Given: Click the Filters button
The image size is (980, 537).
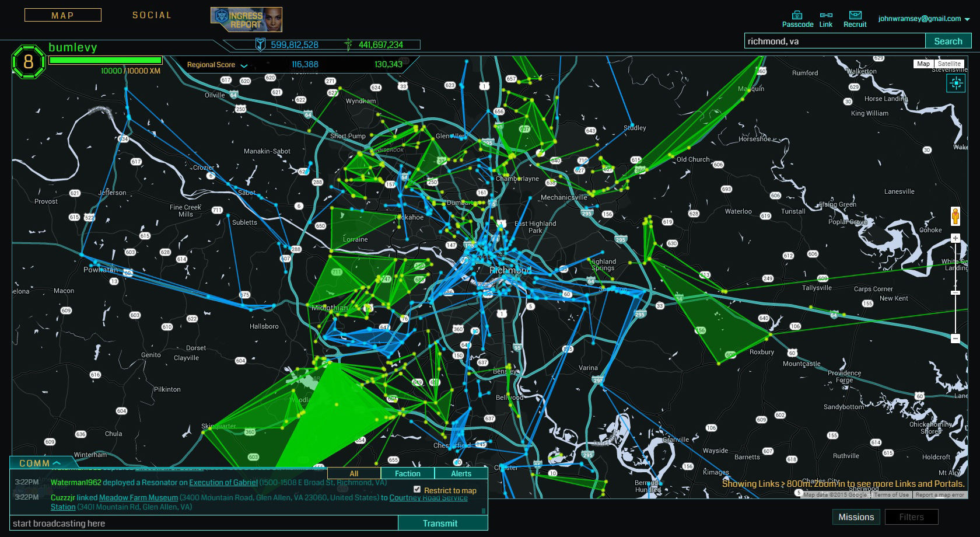Looking at the screenshot, I should [x=911, y=517].
